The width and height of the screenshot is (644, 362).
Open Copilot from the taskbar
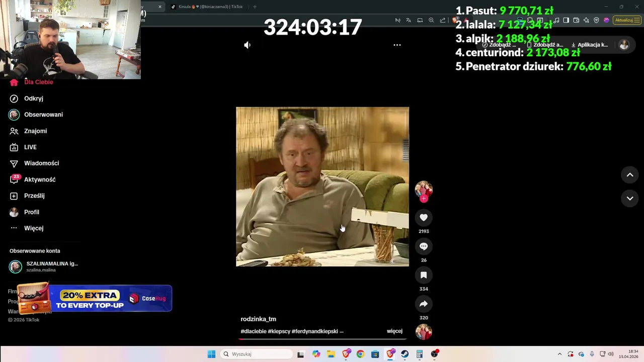316,354
